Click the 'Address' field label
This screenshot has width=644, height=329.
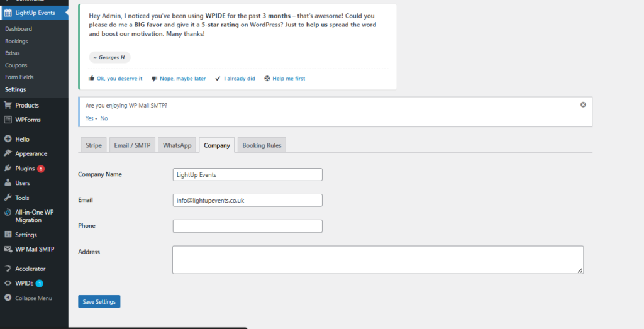[89, 252]
